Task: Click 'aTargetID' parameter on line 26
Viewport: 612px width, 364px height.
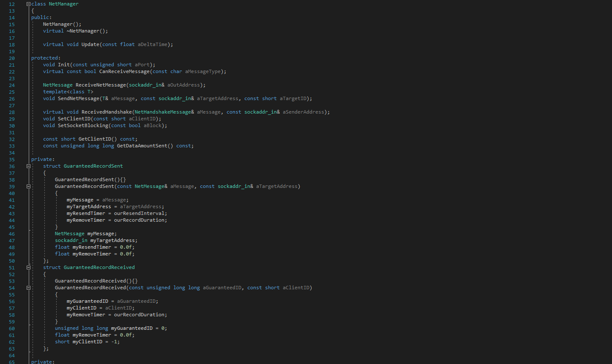Action: click(x=293, y=98)
